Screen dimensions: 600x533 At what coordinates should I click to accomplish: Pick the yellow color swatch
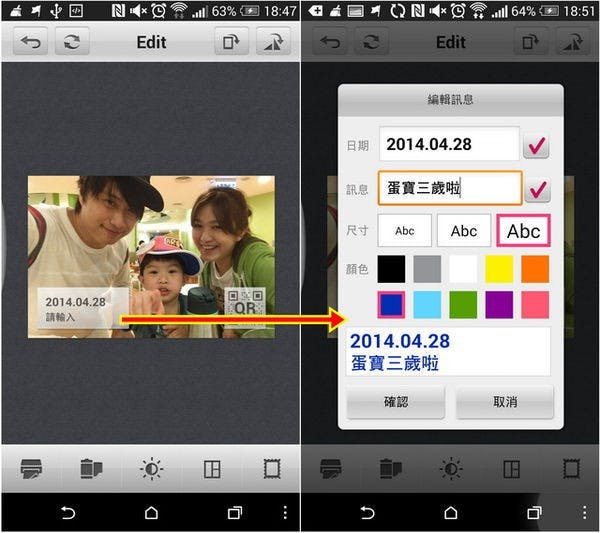point(499,269)
